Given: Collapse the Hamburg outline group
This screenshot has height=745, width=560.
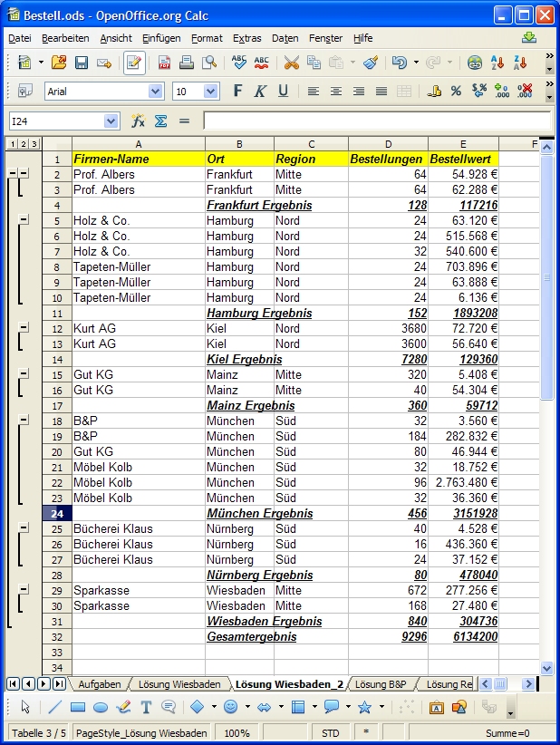Looking at the screenshot, I should coord(24,220).
